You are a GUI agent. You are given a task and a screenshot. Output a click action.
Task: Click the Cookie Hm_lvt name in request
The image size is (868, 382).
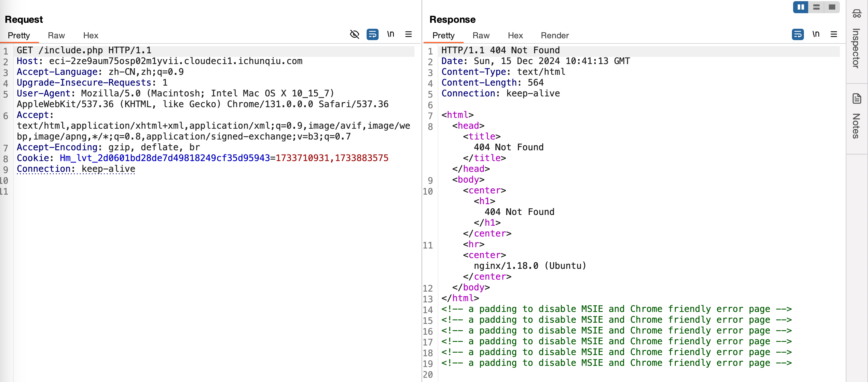coord(165,158)
